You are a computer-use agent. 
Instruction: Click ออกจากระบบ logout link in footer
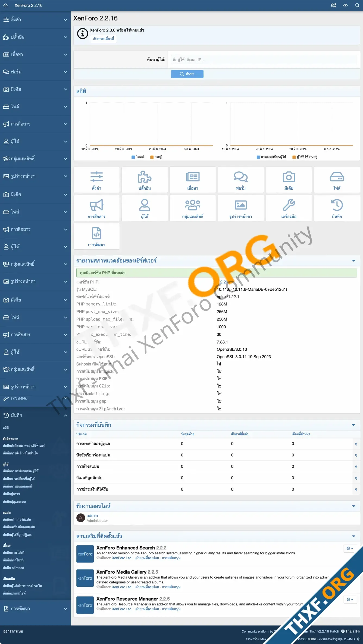click(13, 631)
